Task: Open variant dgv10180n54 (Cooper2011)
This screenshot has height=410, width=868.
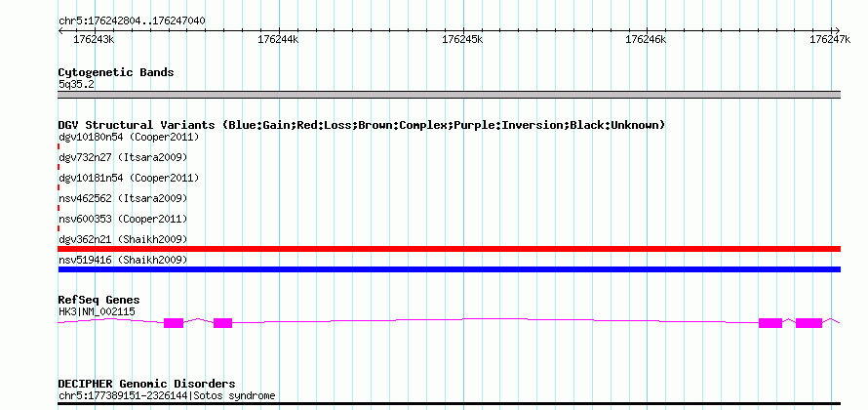Action: click(x=129, y=137)
